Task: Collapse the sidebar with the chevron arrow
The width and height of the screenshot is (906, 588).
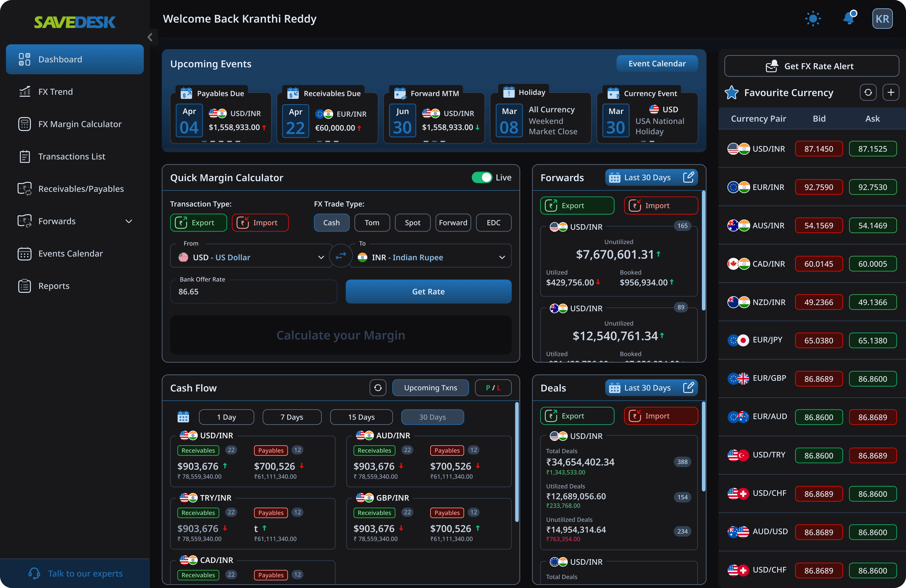Action: tap(150, 37)
